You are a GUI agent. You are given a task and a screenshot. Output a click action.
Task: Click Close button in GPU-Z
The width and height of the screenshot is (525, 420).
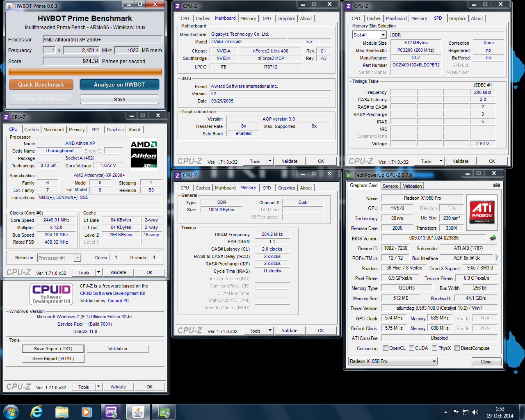tap(486, 362)
